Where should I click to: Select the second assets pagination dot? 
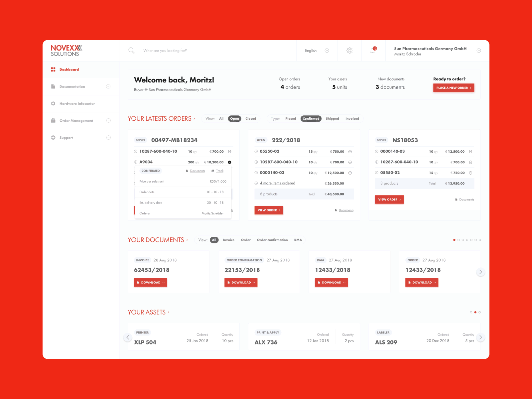tap(475, 312)
